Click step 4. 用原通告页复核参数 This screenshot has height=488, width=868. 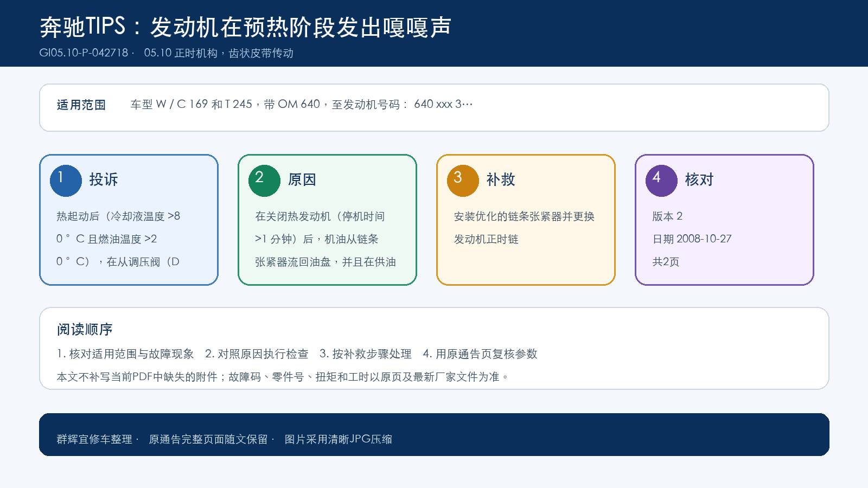[x=480, y=354]
